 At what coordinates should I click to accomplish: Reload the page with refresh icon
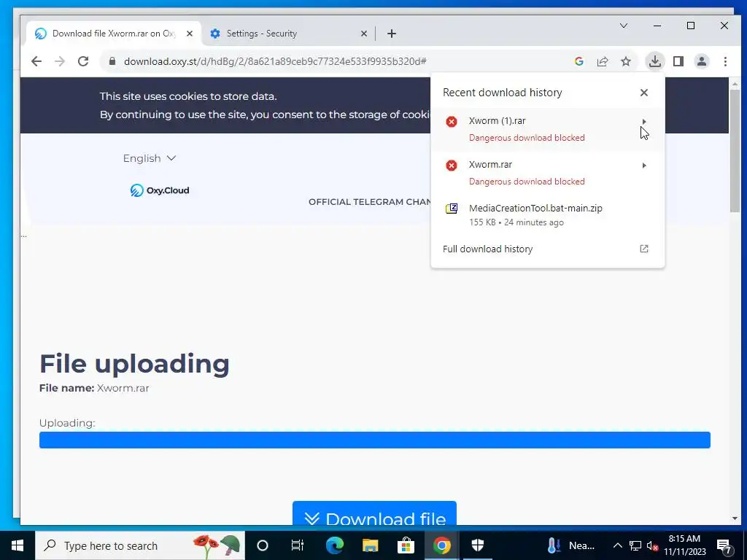click(83, 61)
